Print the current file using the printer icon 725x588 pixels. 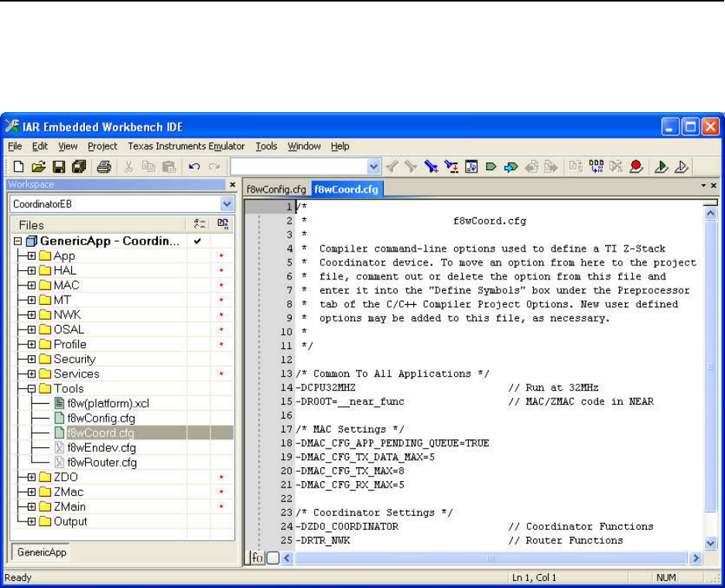point(104,166)
